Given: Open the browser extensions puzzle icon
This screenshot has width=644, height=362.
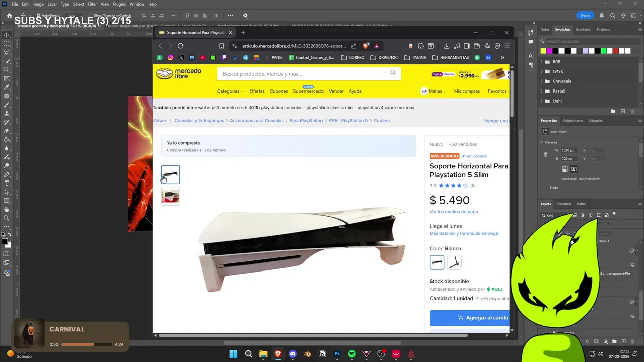Looking at the screenshot, I should coord(421,46).
